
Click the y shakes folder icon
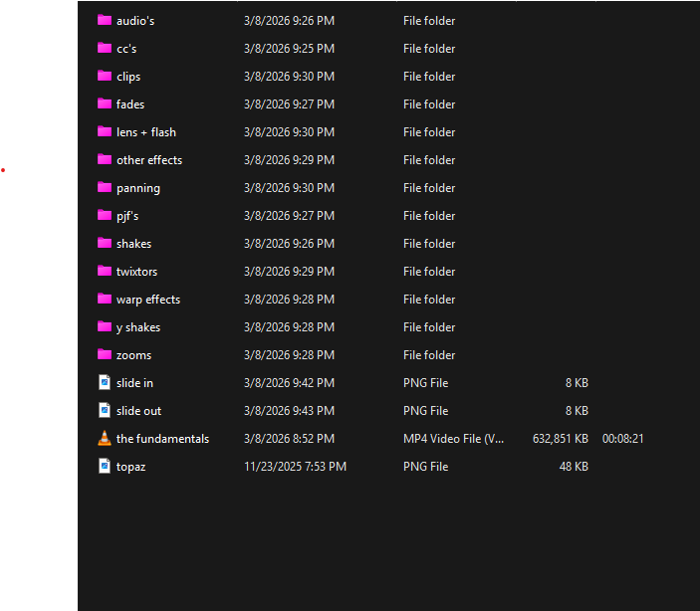[105, 326]
